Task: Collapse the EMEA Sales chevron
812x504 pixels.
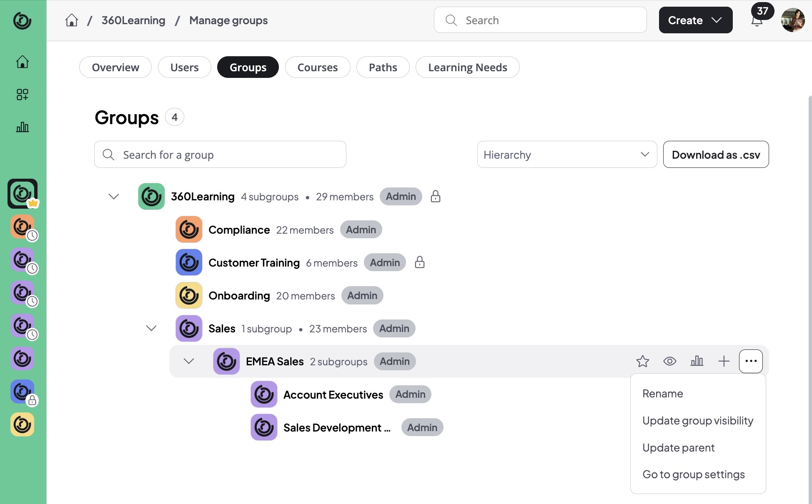Action: [189, 361]
